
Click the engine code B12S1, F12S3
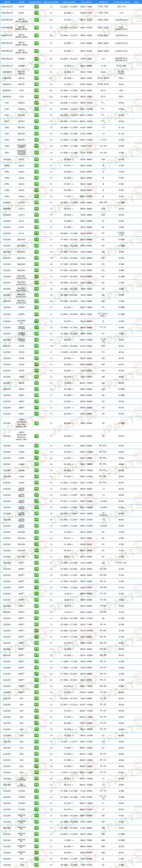[121, 72]
